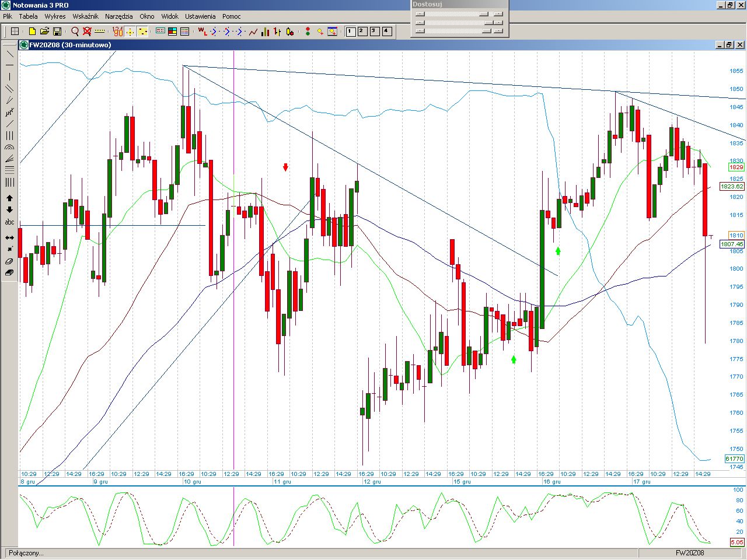
Task: Select the dark eraser delete-all tool
Action: coord(10,272)
